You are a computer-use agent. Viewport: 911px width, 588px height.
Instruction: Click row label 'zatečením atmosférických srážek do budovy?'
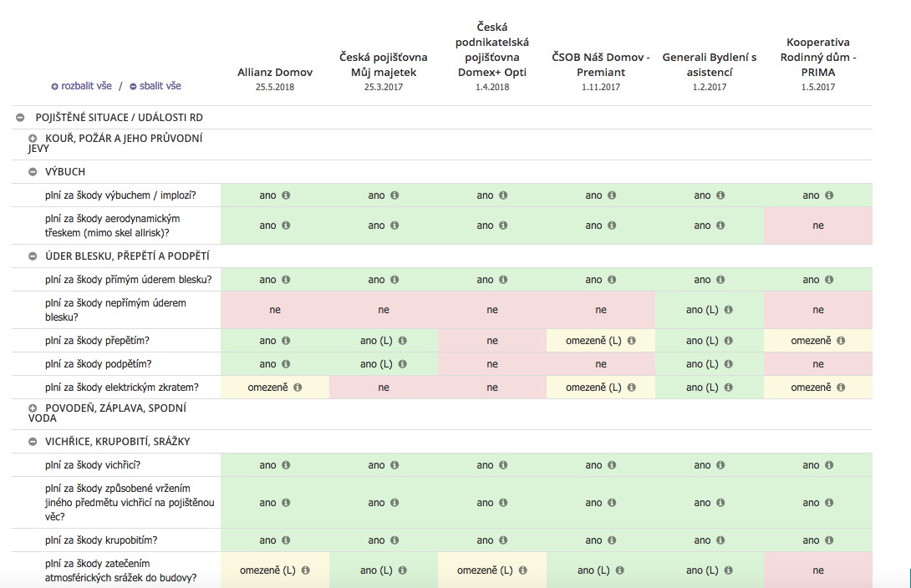point(121,570)
